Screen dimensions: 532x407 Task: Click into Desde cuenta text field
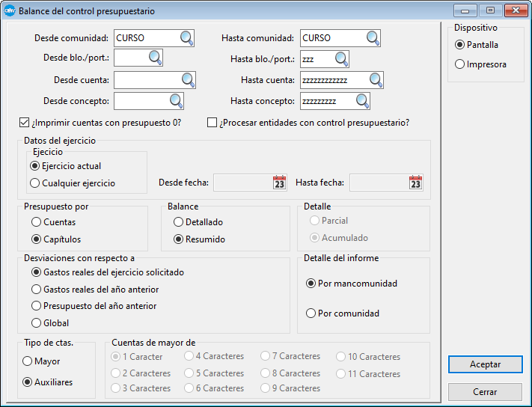click(147, 80)
